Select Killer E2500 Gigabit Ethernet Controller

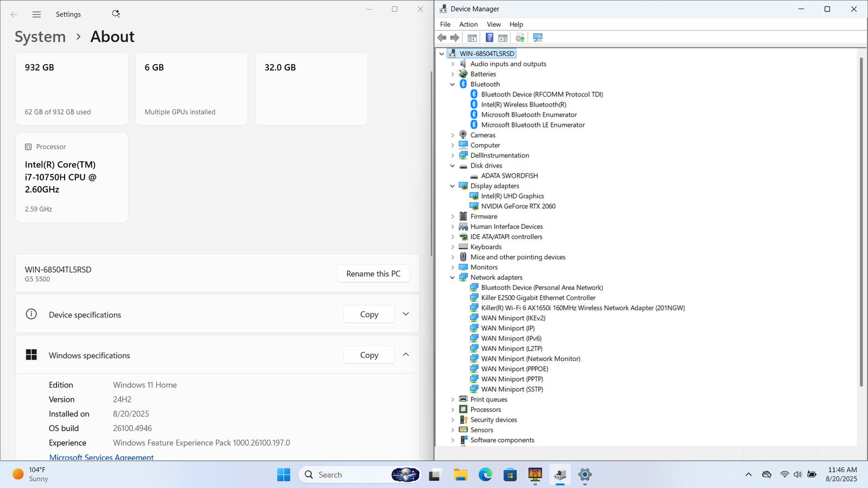click(x=538, y=298)
